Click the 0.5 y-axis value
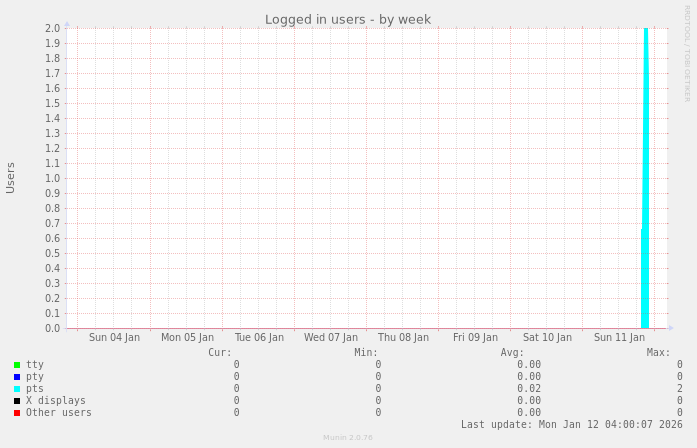The width and height of the screenshot is (697, 448). (52, 253)
